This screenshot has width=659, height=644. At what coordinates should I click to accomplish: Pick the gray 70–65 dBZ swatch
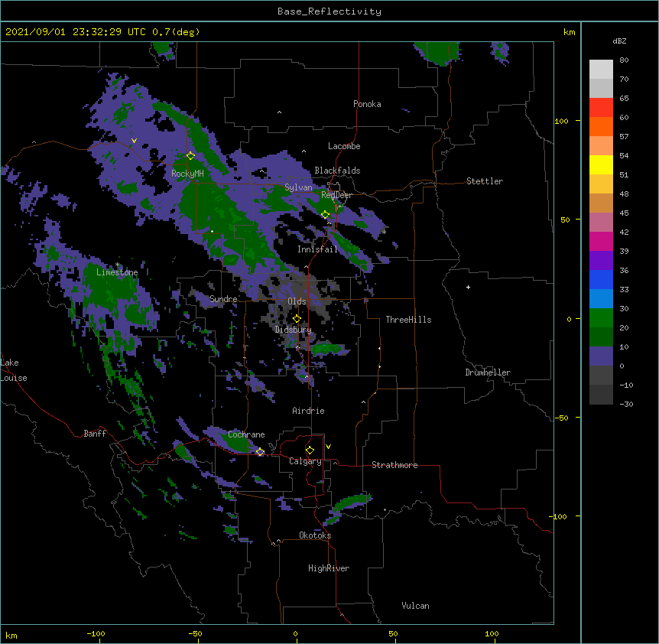(x=601, y=88)
